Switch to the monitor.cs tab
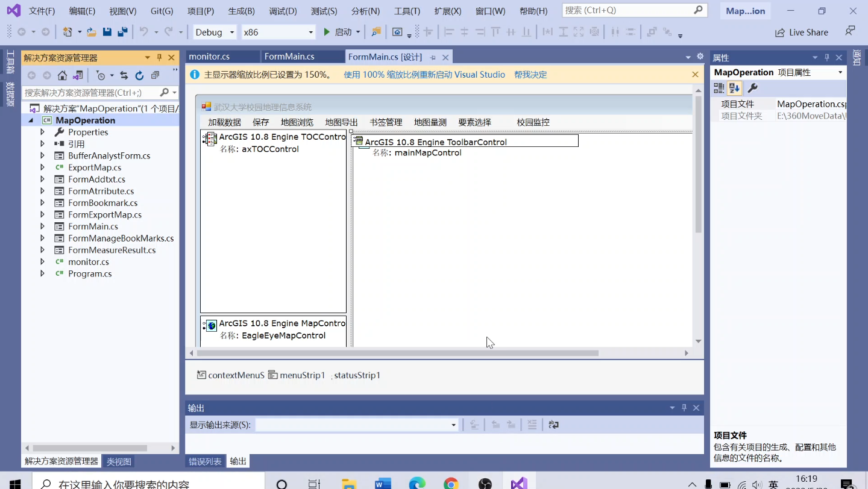Viewport: 868px width, 489px height. pos(209,57)
